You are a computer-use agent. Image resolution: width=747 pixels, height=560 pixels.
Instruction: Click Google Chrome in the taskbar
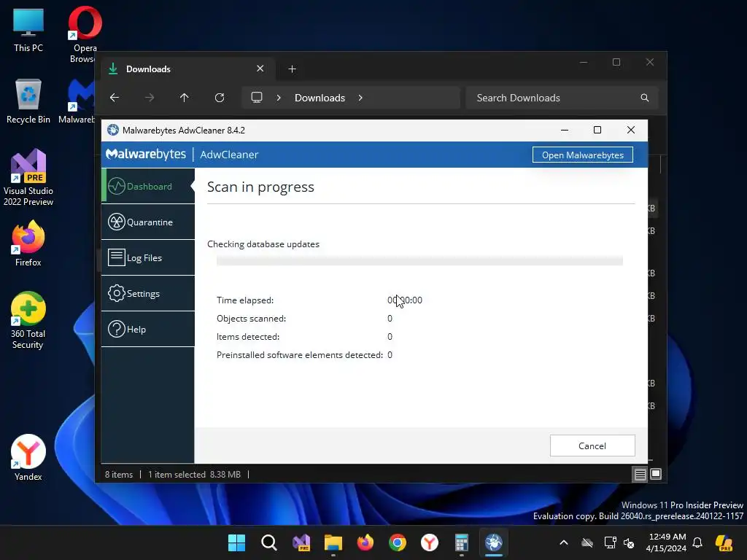[x=398, y=542]
